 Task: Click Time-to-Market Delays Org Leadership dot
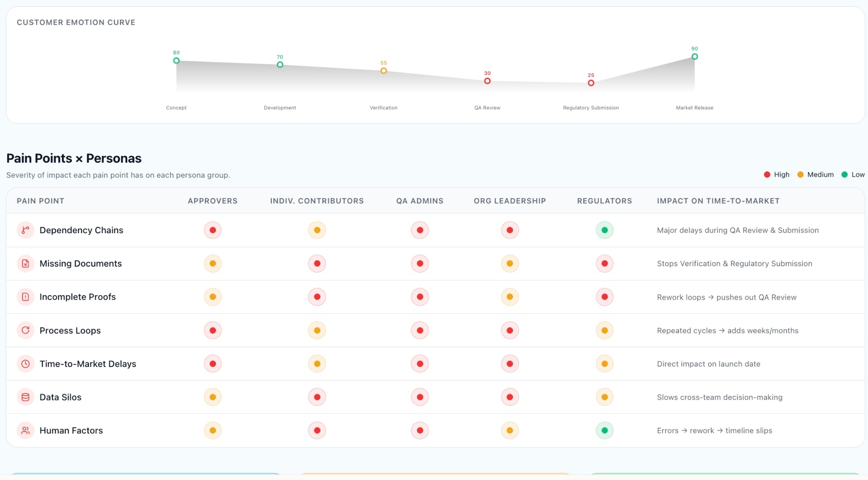[509, 364]
